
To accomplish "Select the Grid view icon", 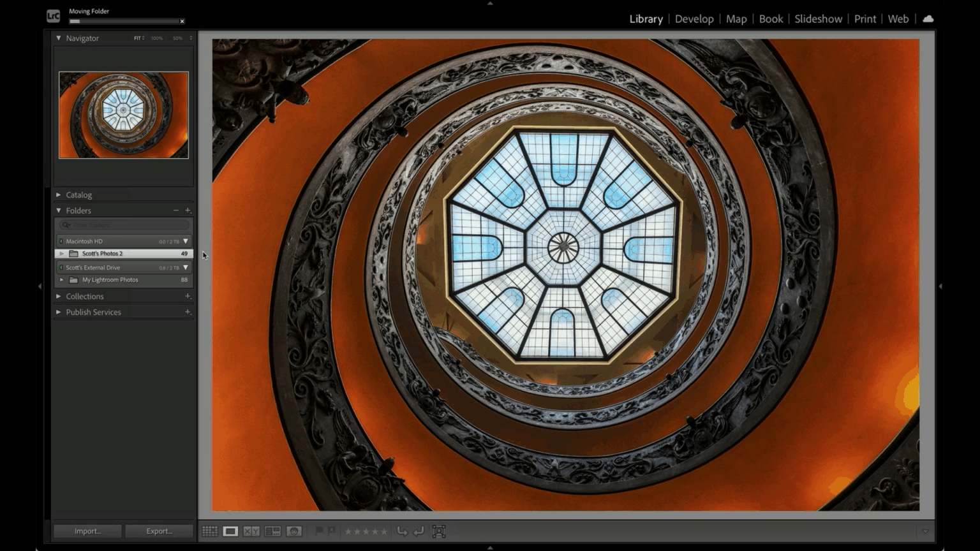I will point(209,531).
